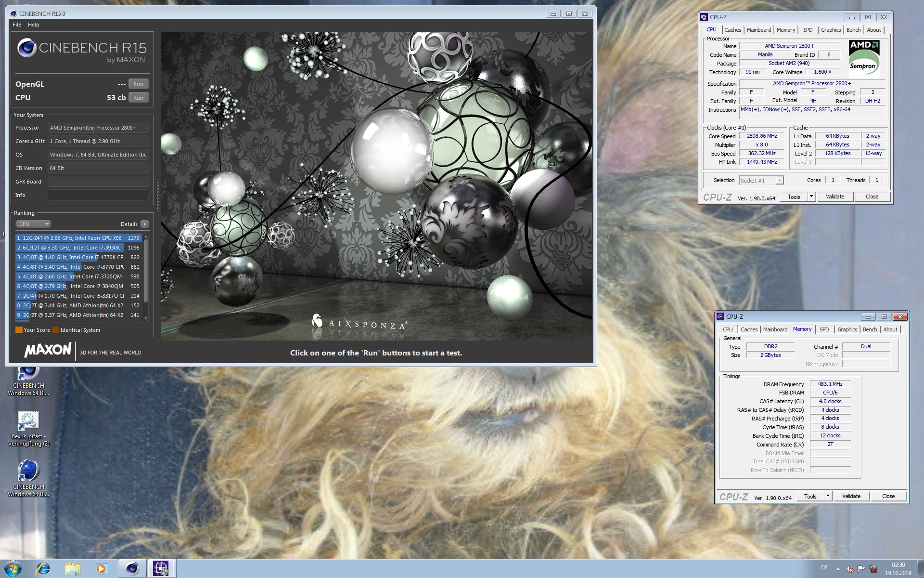Click Tools button in lower CPU-Z
The image size is (924, 578).
[810, 496]
